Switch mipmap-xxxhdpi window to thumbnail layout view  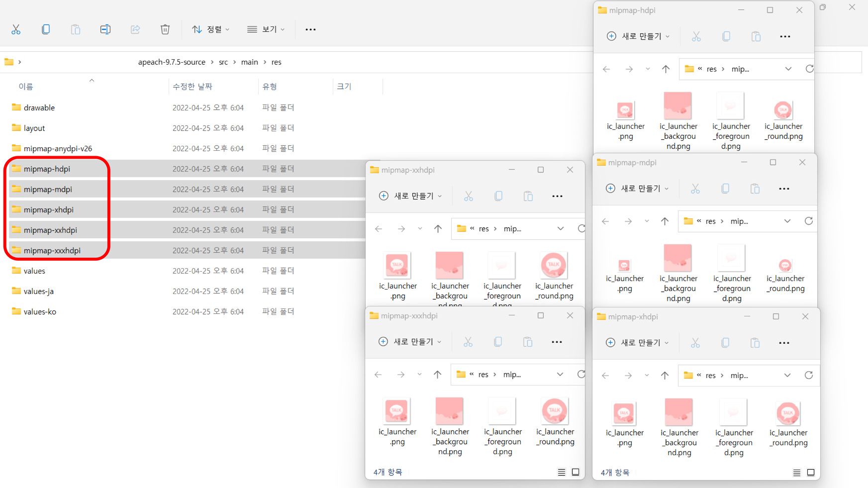[576, 472]
